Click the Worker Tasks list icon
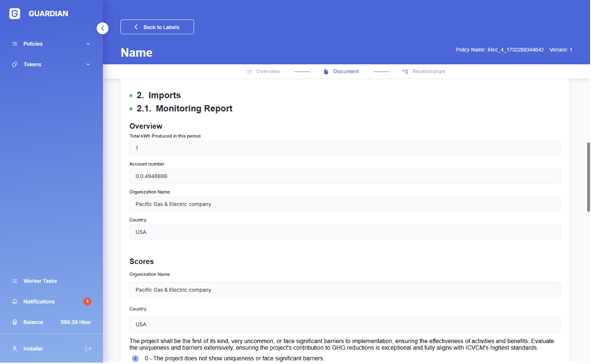 point(14,281)
